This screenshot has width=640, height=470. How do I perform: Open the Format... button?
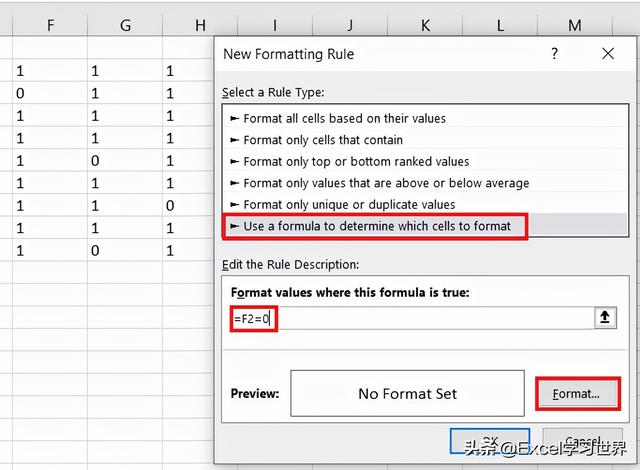[x=576, y=393]
